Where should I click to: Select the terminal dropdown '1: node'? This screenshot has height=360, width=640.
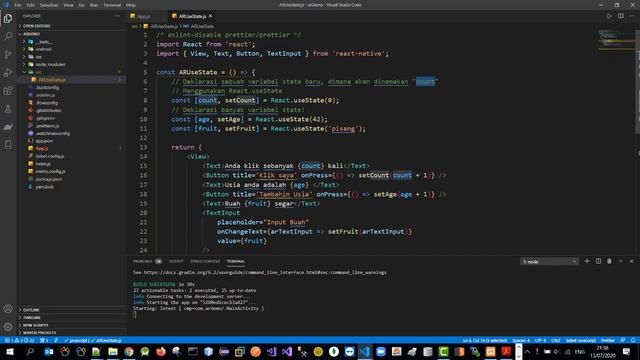pos(549,262)
